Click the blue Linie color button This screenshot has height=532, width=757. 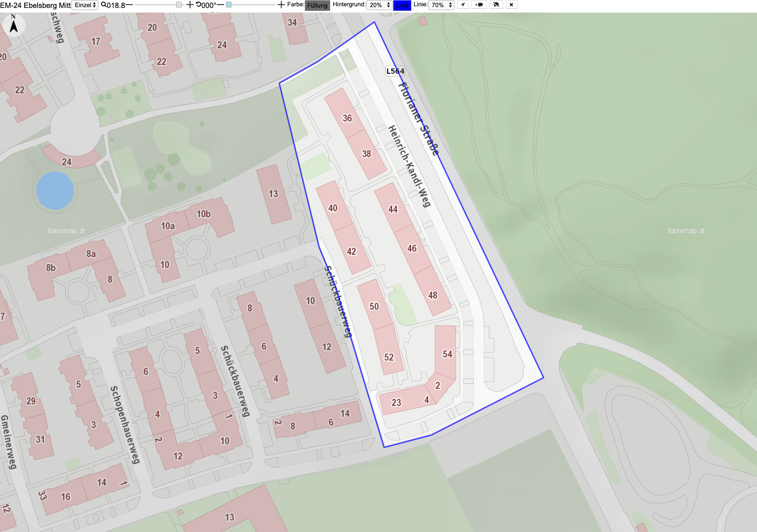[x=402, y=5]
